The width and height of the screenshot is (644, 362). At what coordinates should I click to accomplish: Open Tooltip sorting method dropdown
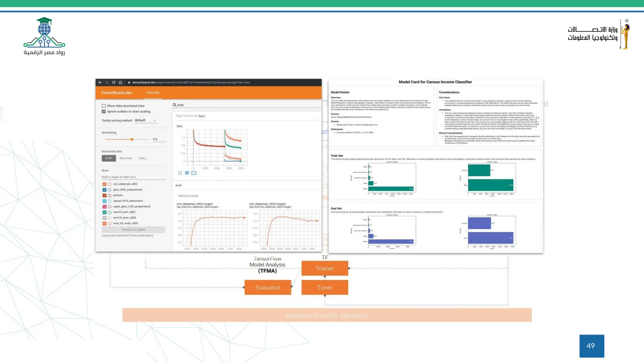(x=145, y=120)
